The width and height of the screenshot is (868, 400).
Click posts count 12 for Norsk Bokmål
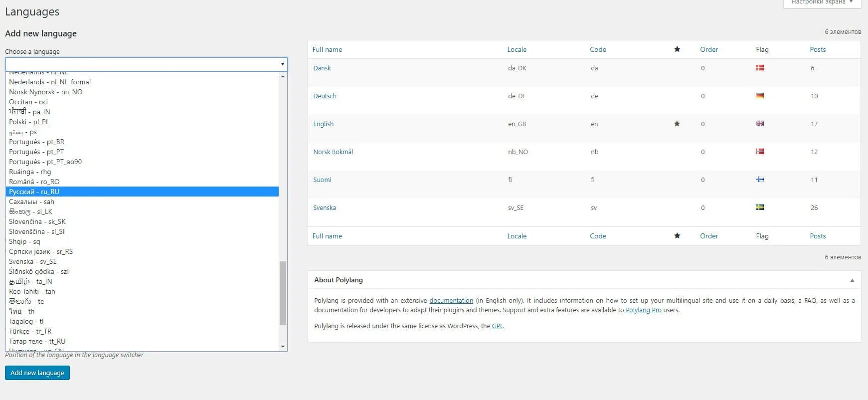814,152
